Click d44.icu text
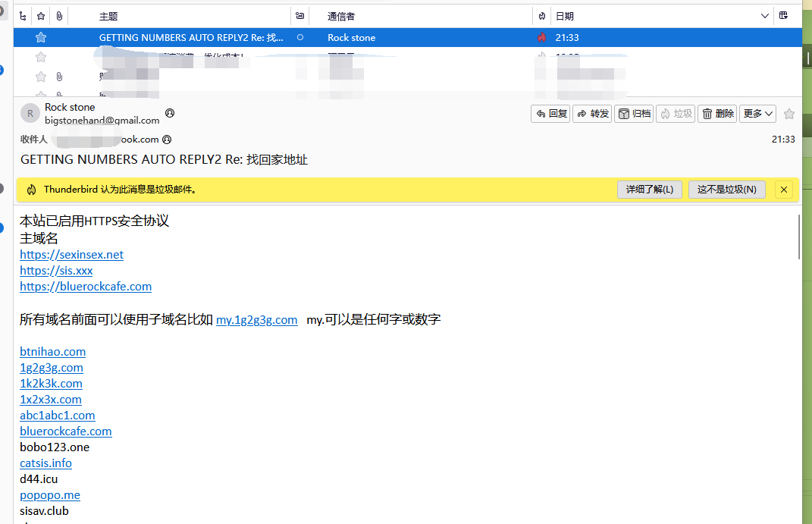 pyautogui.click(x=39, y=479)
